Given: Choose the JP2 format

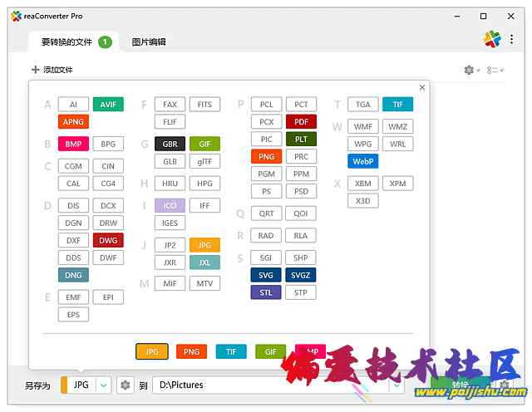Looking at the screenshot, I should coord(170,245).
